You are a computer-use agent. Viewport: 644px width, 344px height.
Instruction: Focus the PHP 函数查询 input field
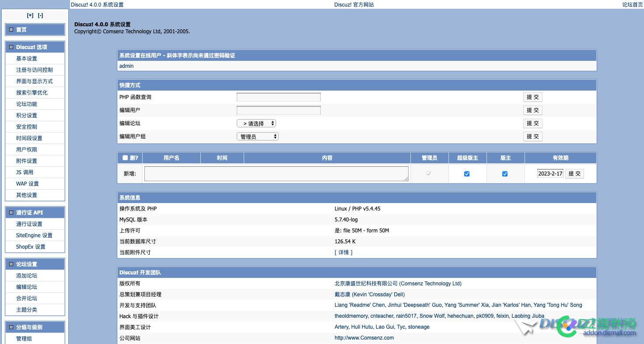coord(279,97)
